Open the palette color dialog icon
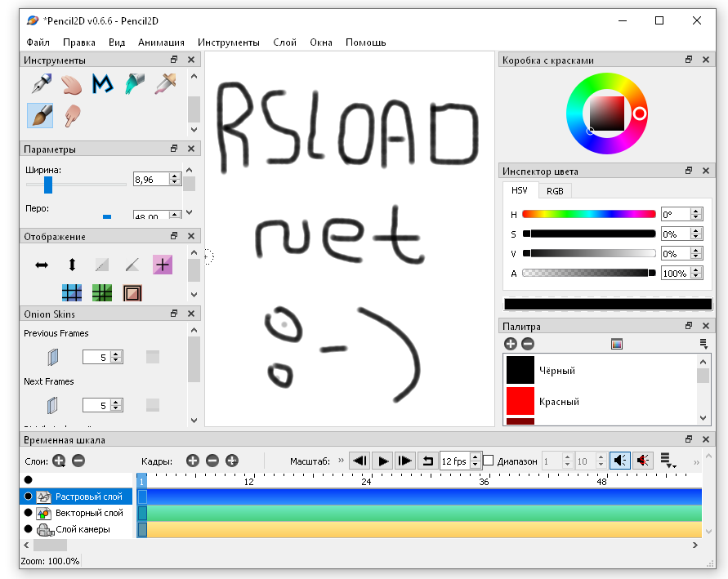Screen dimensions: 728x579 pos(617,344)
